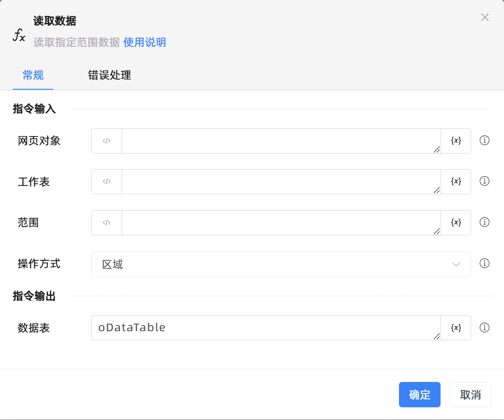504x420 pixels.
Task: Open the 操作方式 dropdown showing 区域
Action: (281, 264)
